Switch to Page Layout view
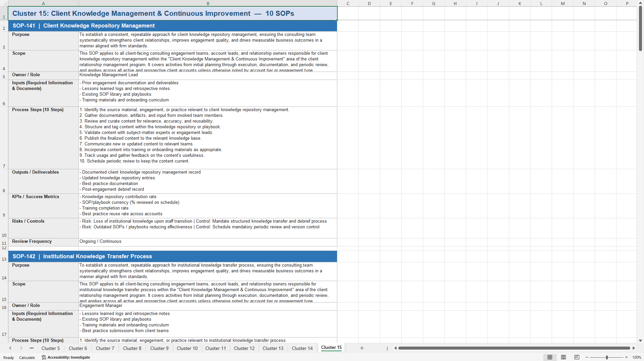This screenshot has width=644, height=361. 563,357
